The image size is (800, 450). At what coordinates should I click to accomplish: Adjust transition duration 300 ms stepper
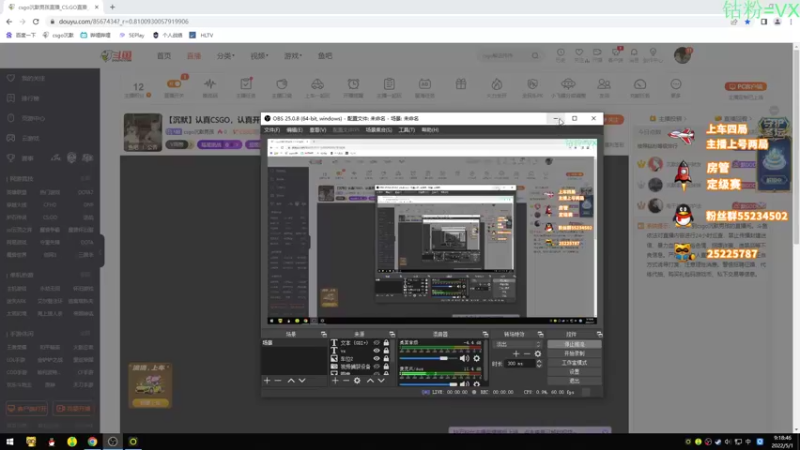(x=539, y=364)
